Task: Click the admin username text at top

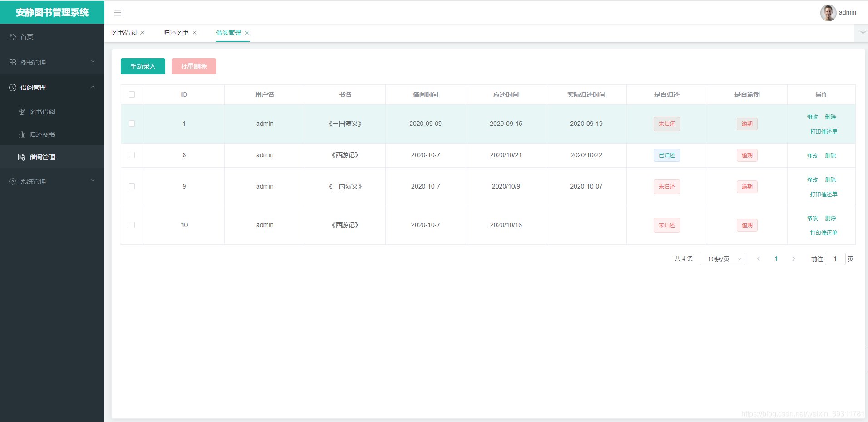Action: point(848,13)
